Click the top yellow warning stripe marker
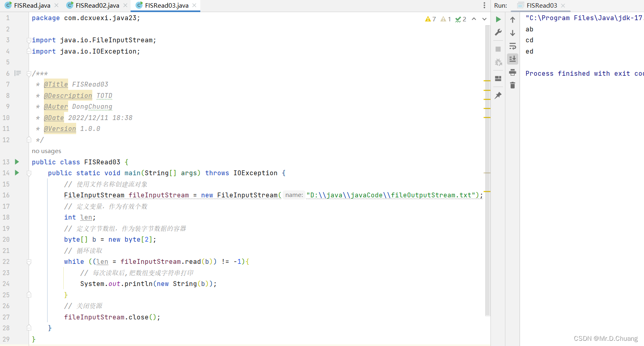The image size is (644, 346). [x=487, y=81]
